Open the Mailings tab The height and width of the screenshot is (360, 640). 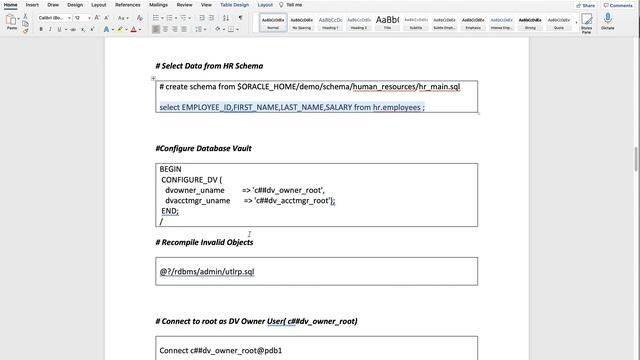[x=158, y=5]
